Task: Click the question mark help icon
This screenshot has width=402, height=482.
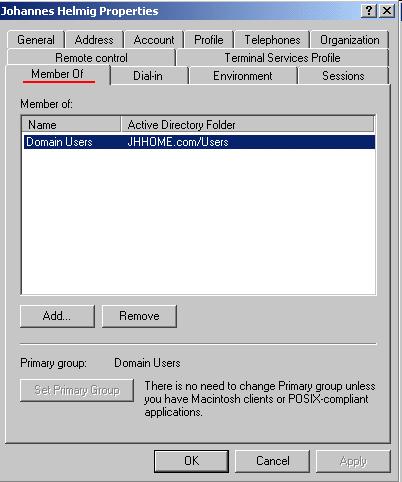Action: [369, 11]
